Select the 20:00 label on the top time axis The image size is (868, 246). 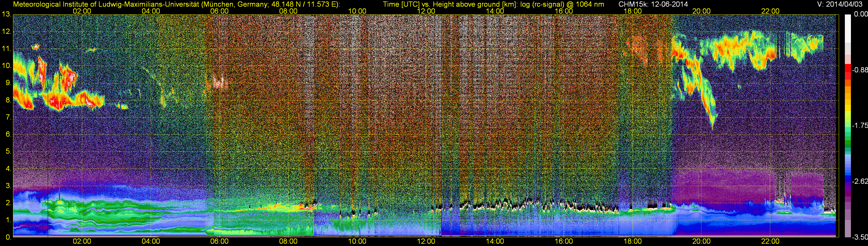702,11
